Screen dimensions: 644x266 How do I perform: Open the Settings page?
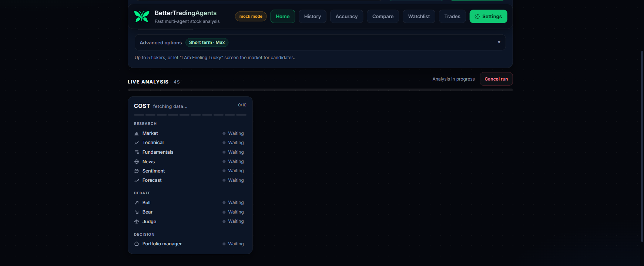point(489,16)
